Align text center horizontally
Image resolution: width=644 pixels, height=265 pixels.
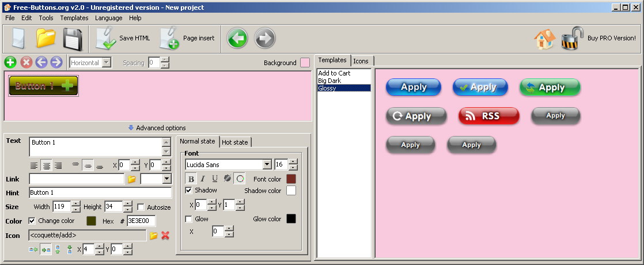click(47, 165)
